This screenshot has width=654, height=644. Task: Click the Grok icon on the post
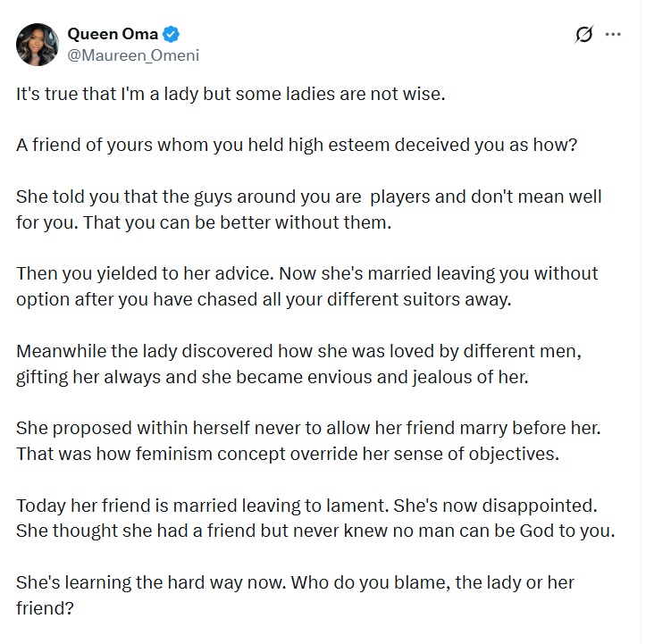coord(583,35)
